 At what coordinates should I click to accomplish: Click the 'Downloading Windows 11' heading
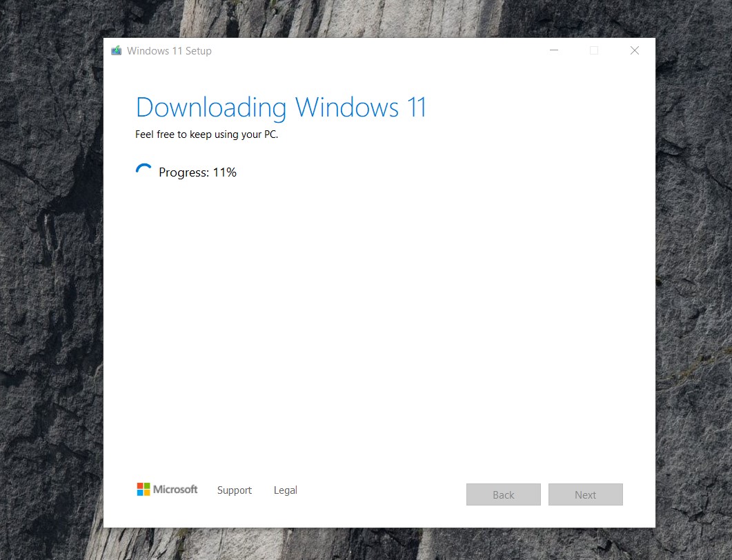tap(281, 108)
